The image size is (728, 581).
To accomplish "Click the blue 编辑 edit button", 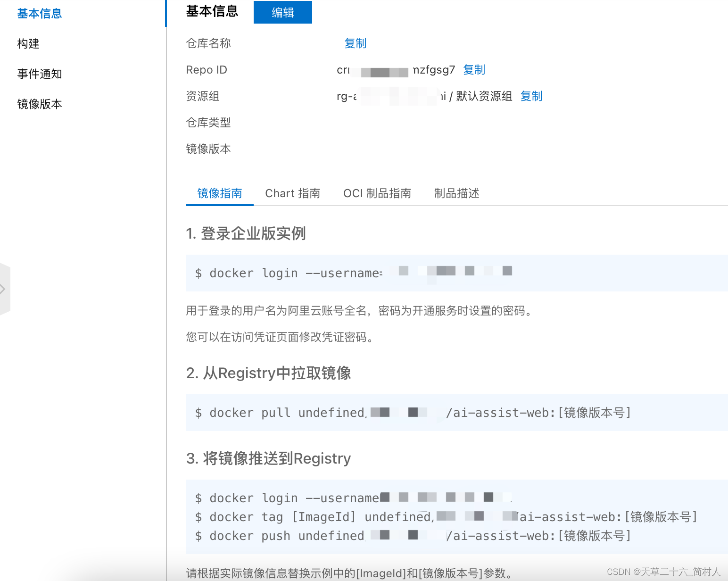I will pos(283,12).
